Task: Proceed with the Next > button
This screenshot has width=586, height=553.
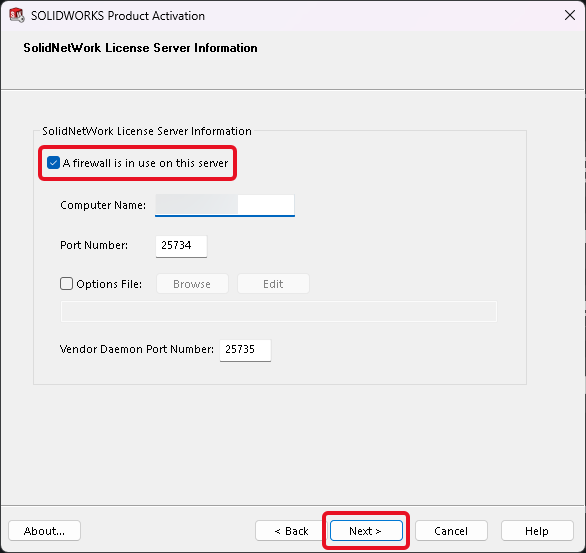Action: click(x=366, y=531)
